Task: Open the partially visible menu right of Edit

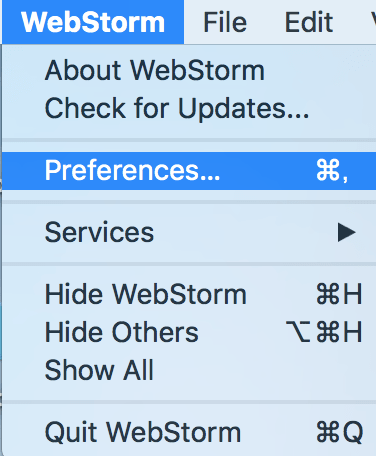Action: click(x=373, y=22)
